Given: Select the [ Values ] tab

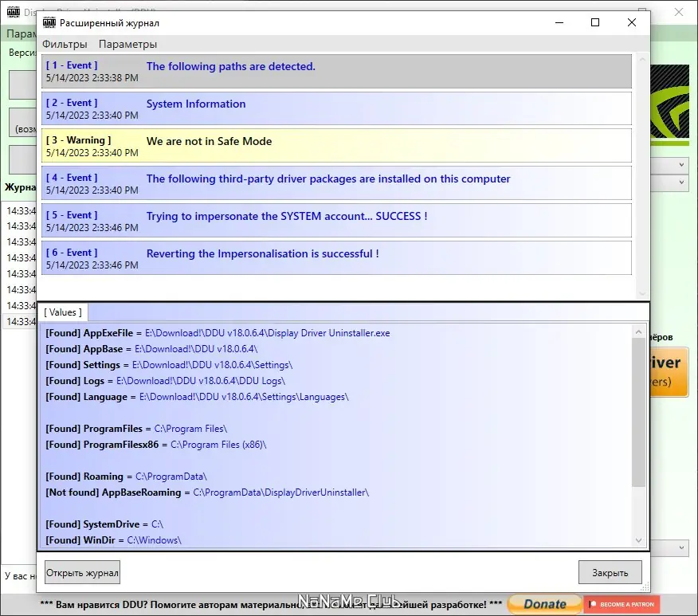Looking at the screenshot, I should pyautogui.click(x=63, y=312).
